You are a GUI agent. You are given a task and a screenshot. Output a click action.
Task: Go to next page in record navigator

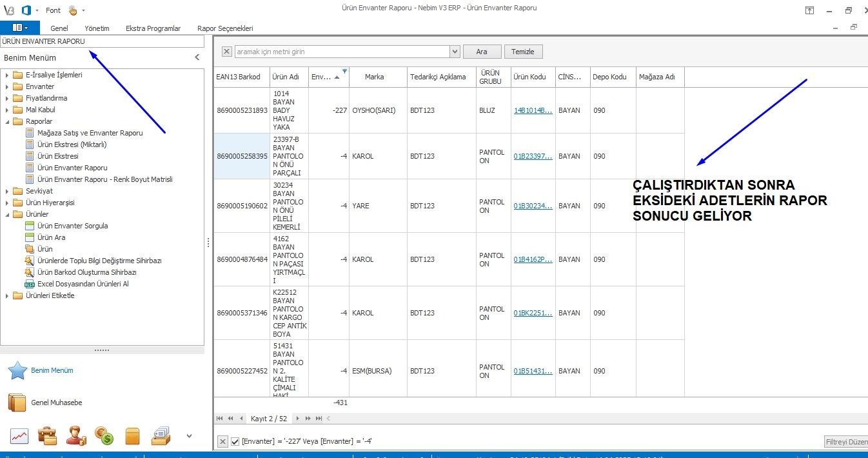click(308, 419)
